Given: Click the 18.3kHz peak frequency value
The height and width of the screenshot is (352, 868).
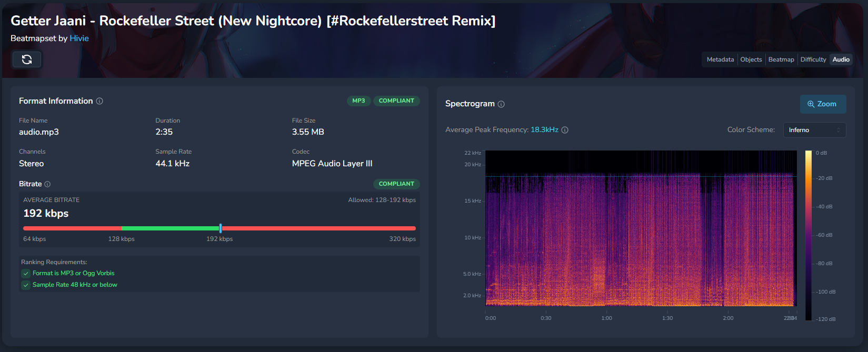Looking at the screenshot, I should (544, 130).
